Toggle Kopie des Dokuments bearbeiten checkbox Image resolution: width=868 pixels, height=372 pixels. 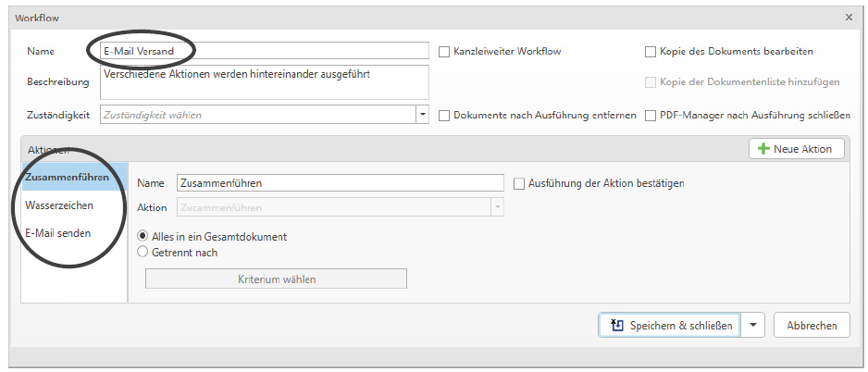(x=651, y=52)
